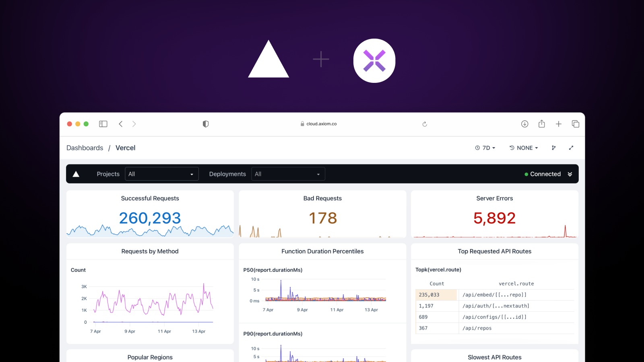Open the Projects All dropdown

coord(162,174)
